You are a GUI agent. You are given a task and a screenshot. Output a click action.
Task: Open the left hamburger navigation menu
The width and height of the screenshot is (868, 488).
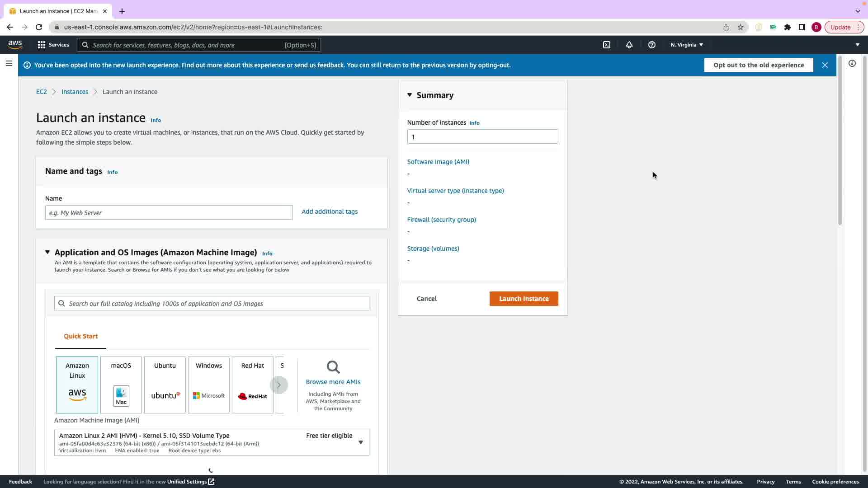coord(9,64)
